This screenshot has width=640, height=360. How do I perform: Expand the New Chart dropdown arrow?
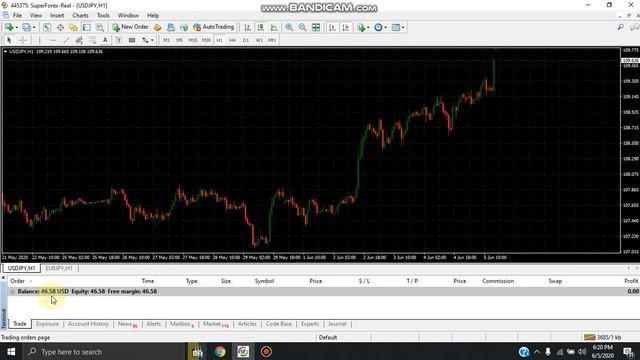pyautogui.click(x=17, y=28)
